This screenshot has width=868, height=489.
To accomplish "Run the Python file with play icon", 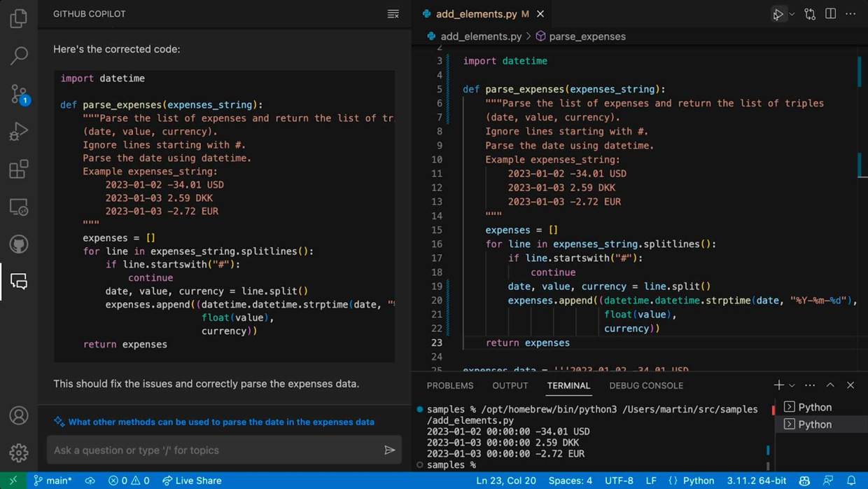I will click(x=778, y=14).
